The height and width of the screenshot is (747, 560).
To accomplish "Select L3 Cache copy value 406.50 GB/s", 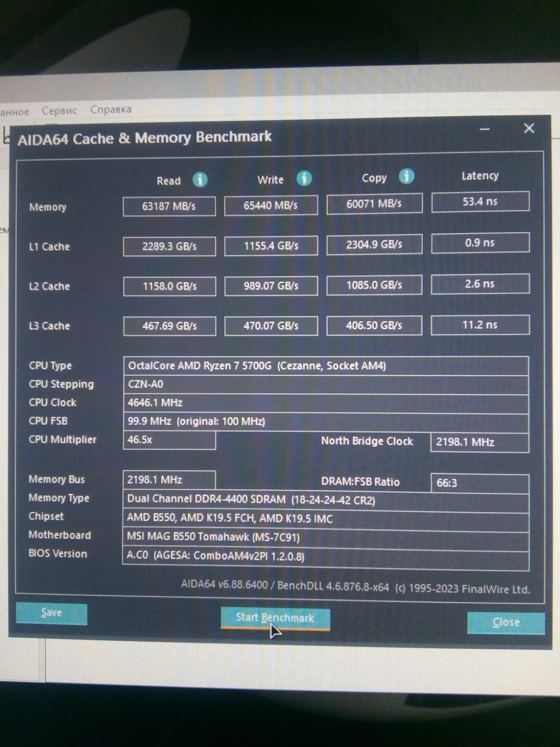I will click(374, 325).
